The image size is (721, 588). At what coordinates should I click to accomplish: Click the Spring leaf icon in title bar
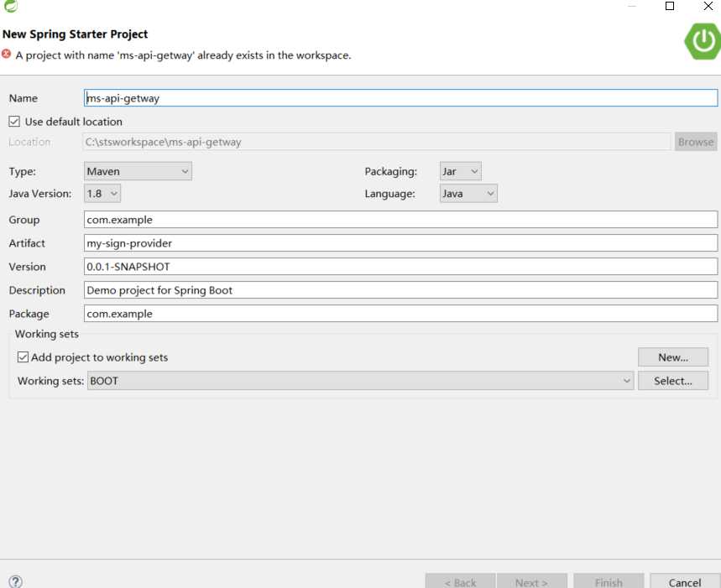coord(10,6)
